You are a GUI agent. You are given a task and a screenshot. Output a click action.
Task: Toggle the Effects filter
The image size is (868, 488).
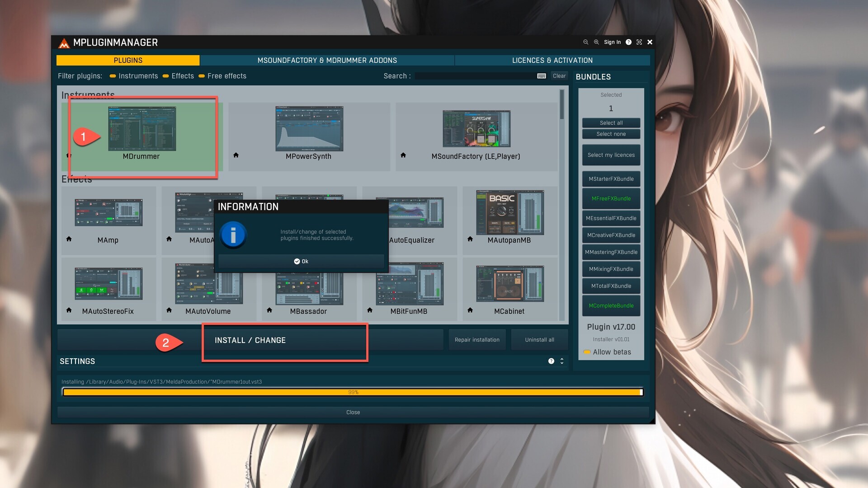click(166, 76)
